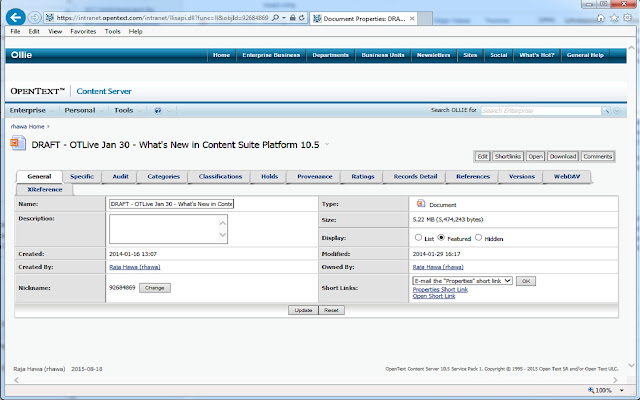Click the help question mark icon
640x400 pixels.
click(x=158, y=111)
